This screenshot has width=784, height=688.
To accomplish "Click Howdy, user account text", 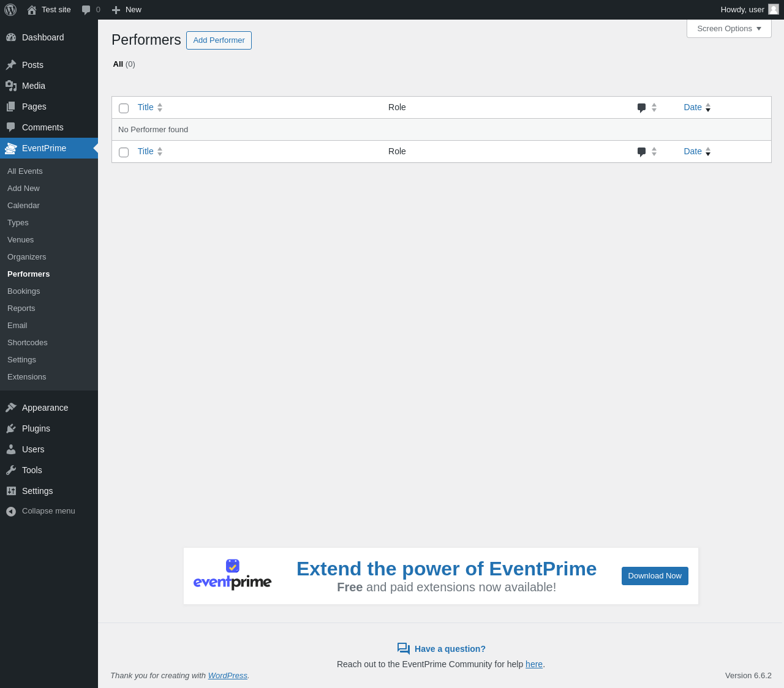I will tap(742, 10).
